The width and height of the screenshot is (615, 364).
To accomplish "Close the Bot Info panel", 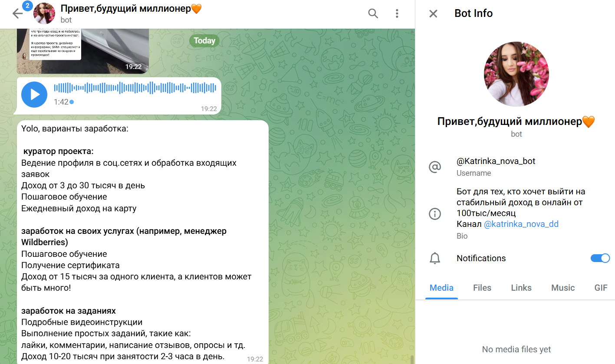I will point(433,13).
